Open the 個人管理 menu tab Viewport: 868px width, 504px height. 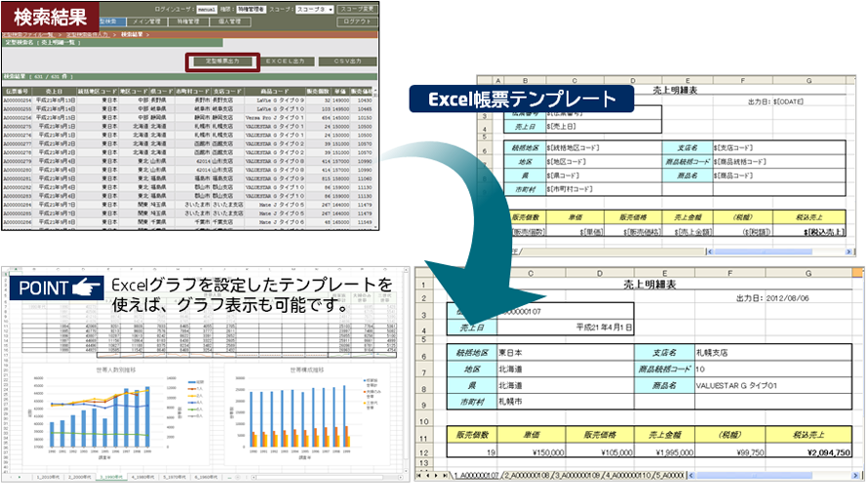click(230, 21)
